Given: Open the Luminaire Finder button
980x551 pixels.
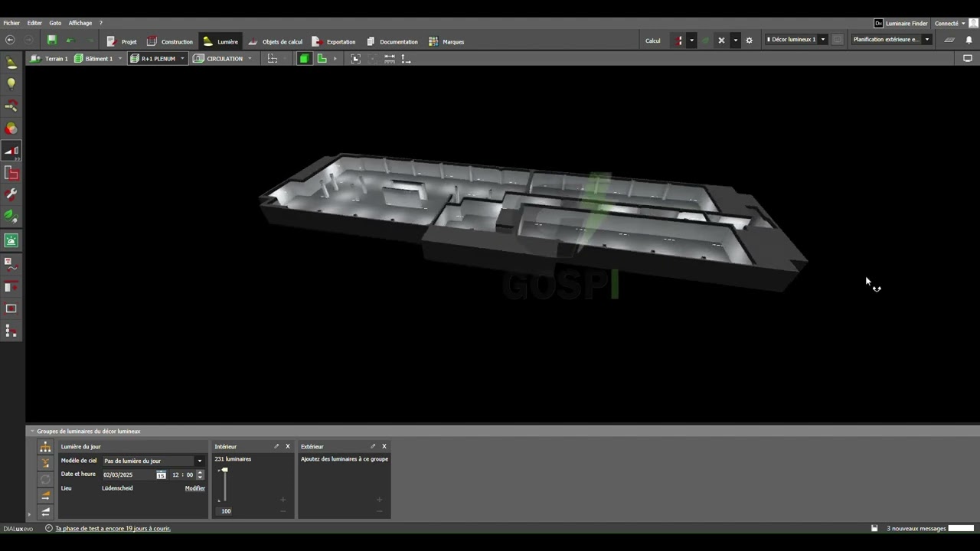Looking at the screenshot, I should [x=901, y=23].
